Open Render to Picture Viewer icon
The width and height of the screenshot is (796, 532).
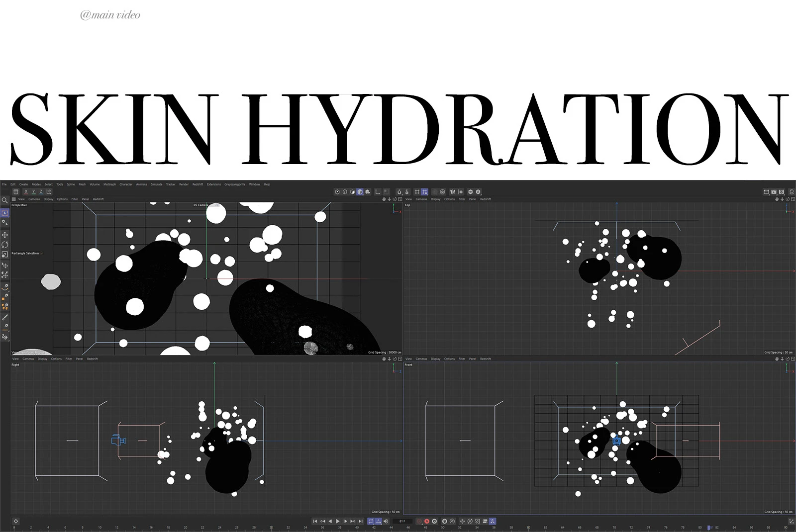pos(774,192)
